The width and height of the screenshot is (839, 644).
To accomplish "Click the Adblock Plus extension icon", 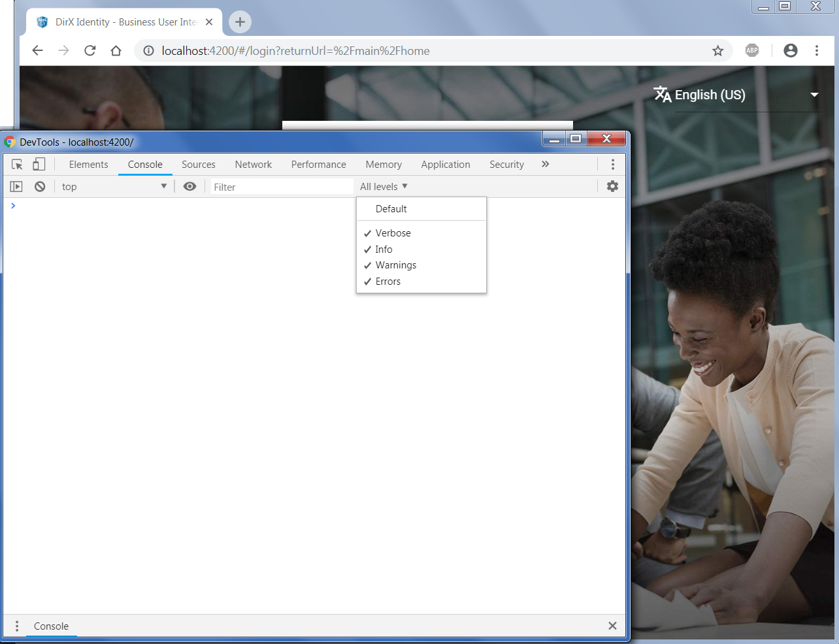I will coord(751,50).
